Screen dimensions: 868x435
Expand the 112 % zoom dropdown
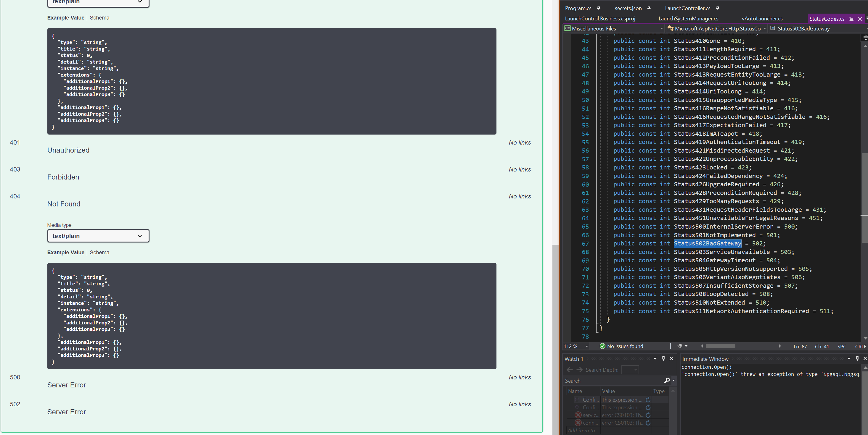coord(587,346)
